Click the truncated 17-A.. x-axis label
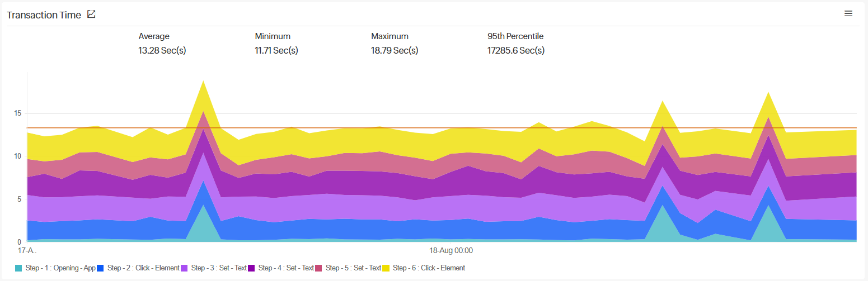The width and height of the screenshot is (868, 281). [x=27, y=250]
